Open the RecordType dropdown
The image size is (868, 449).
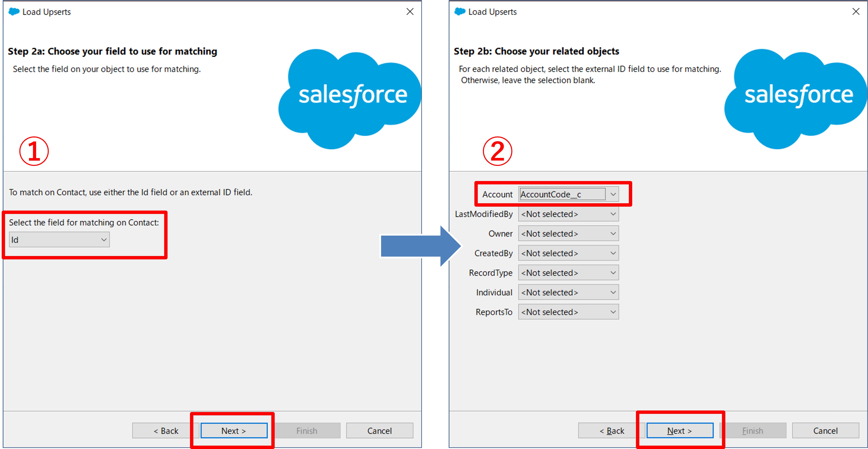point(568,272)
